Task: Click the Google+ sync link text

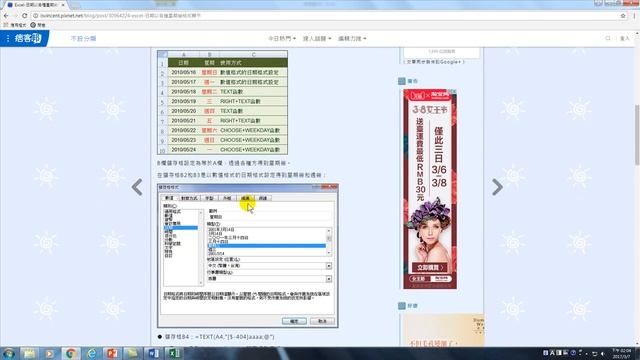Action: pyautogui.click(x=434, y=62)
